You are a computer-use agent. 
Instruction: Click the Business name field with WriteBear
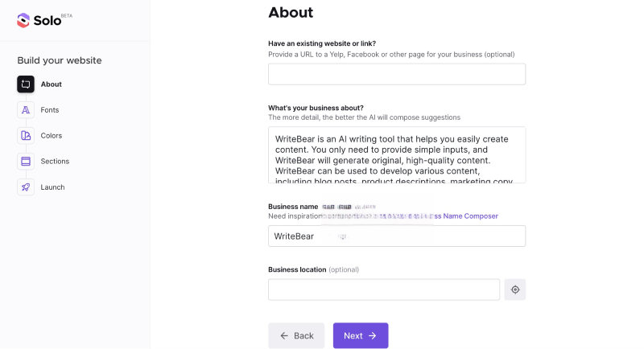[396, 236]
